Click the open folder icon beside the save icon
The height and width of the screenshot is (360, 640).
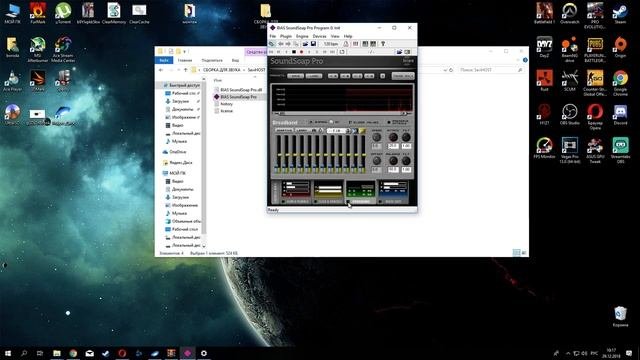point(305,44)
